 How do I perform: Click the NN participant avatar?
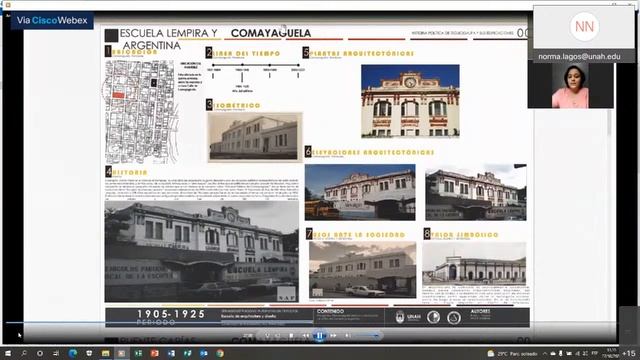[x=584, y=27]
